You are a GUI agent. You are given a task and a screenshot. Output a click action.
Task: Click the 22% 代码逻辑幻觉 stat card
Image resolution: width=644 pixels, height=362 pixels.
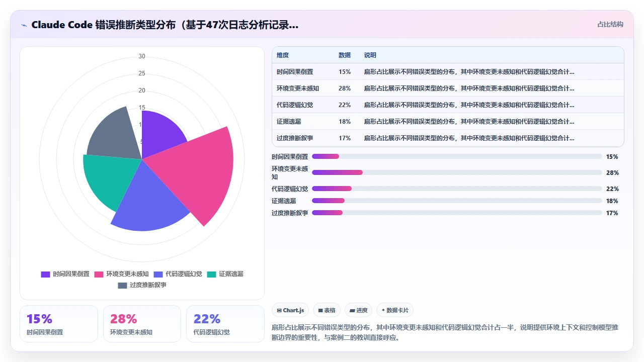tap(225, 324)
